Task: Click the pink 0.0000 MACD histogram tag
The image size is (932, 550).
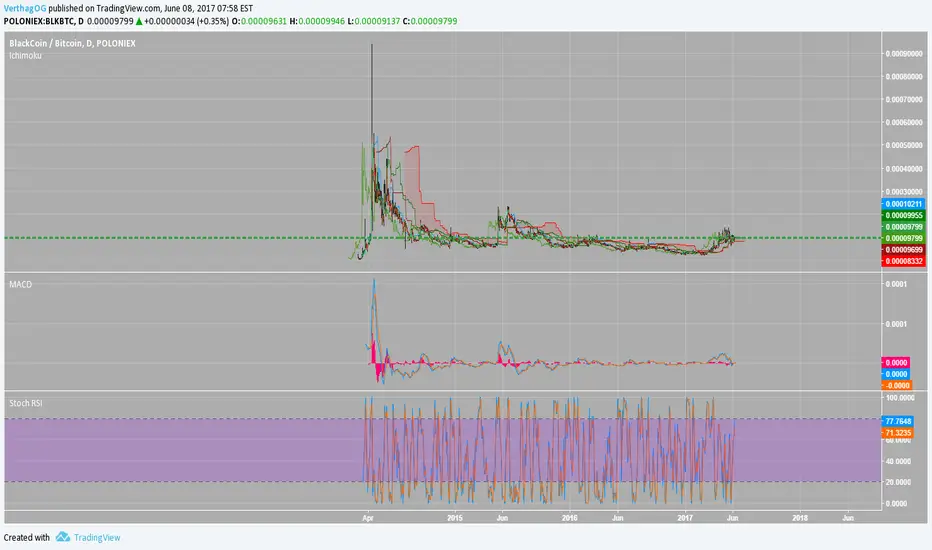Action: (x=896, y=363)
